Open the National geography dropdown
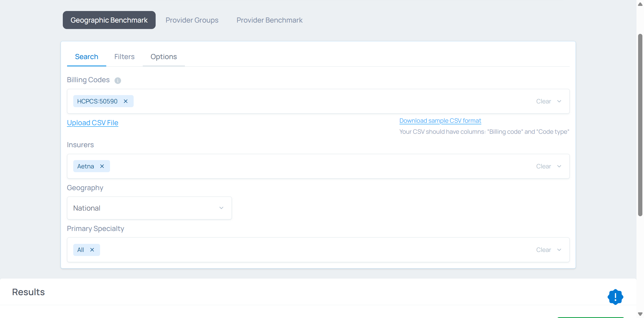Screen dimensions: 644x318 click(x=149, y=208)
